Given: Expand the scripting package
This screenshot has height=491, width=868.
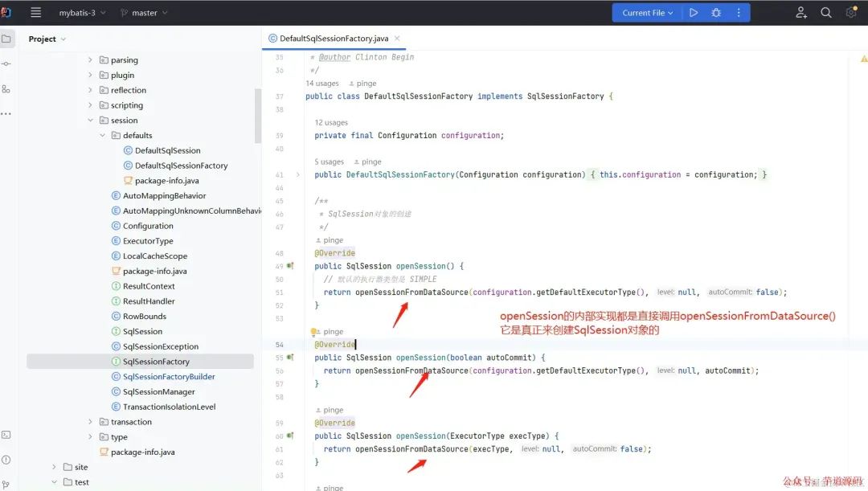Looking at the screenshot, I should tap(90, 104).
